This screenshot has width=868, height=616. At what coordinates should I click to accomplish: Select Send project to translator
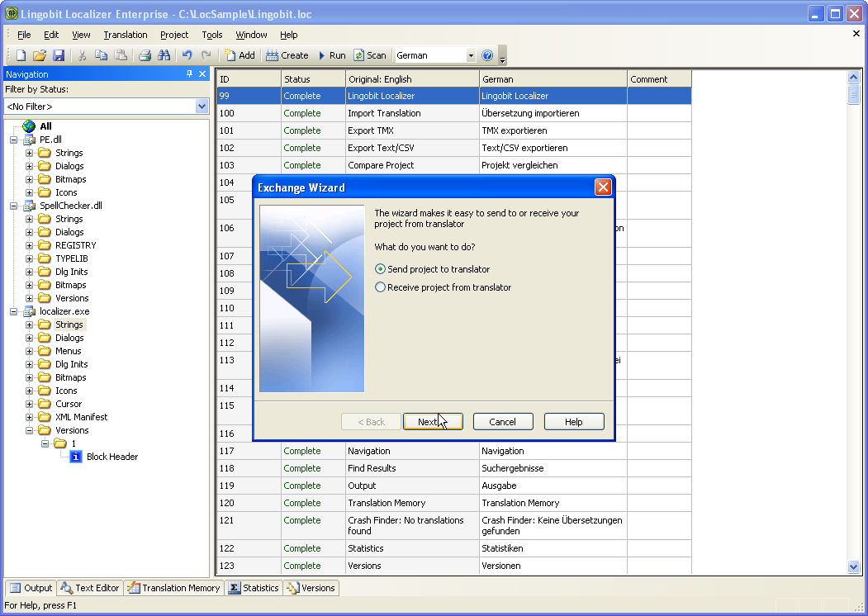[x=432, y=269]
